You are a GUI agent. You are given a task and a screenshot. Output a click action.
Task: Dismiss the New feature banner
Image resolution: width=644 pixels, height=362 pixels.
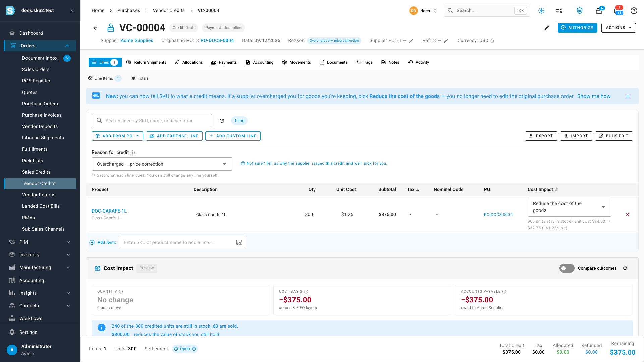tap(628, 96)
